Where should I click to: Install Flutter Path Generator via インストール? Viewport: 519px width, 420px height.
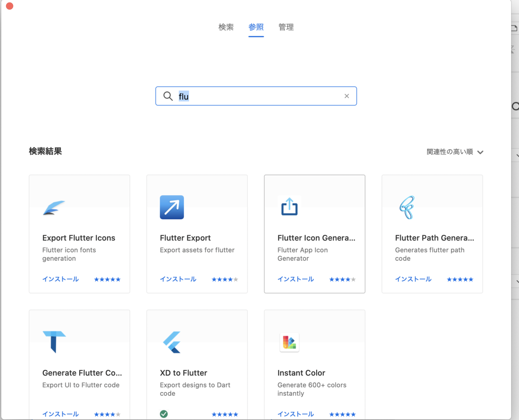pos(413,279)
